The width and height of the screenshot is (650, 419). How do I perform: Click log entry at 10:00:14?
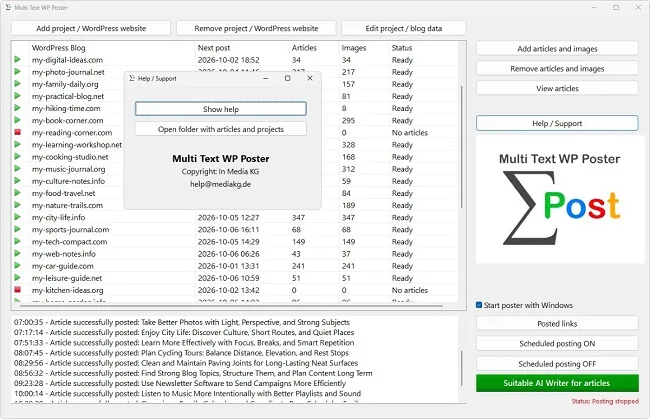[187, 393]
